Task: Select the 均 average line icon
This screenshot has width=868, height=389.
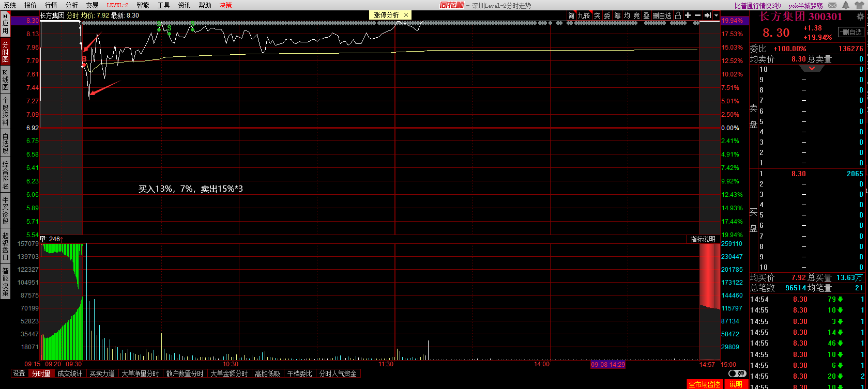Action: coord(627,15)
